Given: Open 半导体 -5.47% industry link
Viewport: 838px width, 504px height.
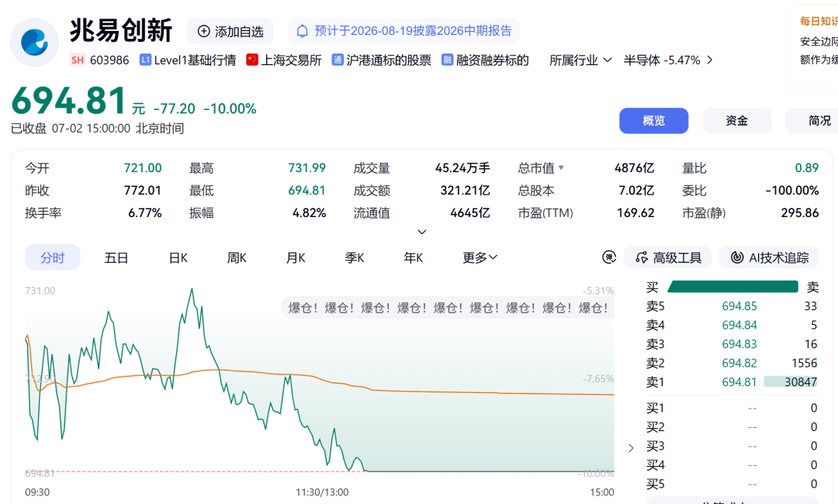Looking at the screenshot, I should (662, 60).
